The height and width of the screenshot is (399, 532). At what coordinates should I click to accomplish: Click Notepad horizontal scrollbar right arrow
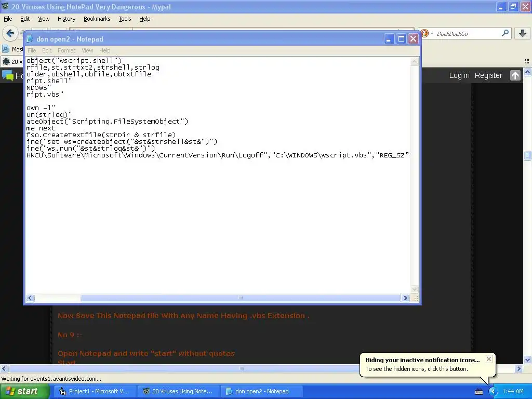pos(405,298)
